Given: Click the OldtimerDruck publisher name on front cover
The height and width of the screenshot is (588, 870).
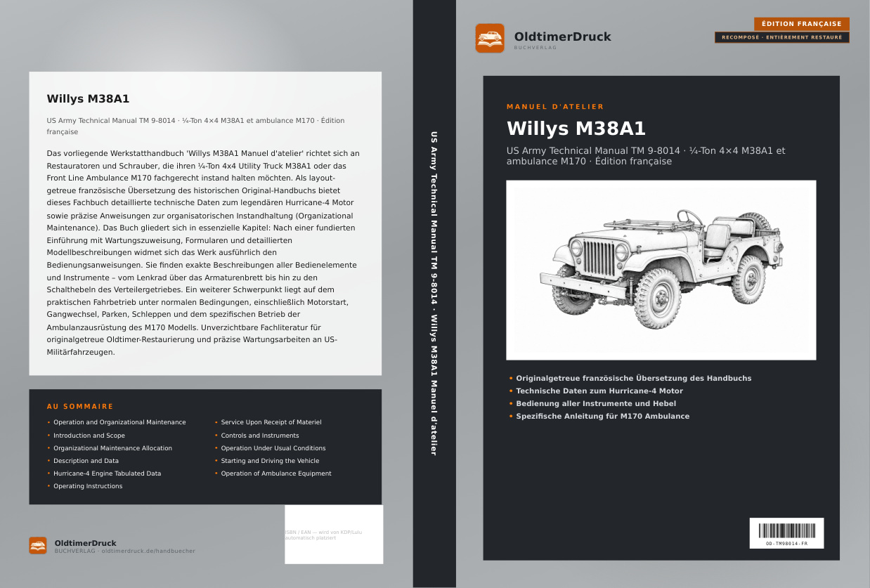Looking at the screenshot, I should coord(562,37).
